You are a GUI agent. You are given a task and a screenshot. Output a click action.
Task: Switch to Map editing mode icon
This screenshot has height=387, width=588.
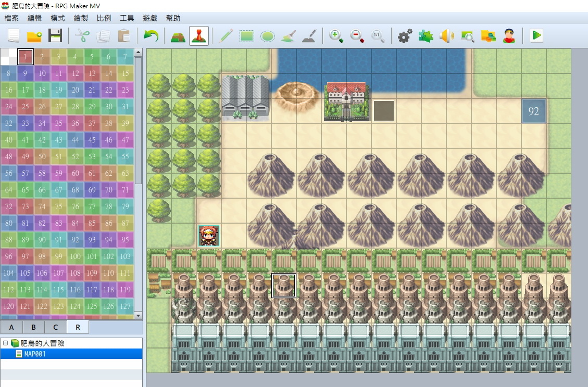point(178,36)
